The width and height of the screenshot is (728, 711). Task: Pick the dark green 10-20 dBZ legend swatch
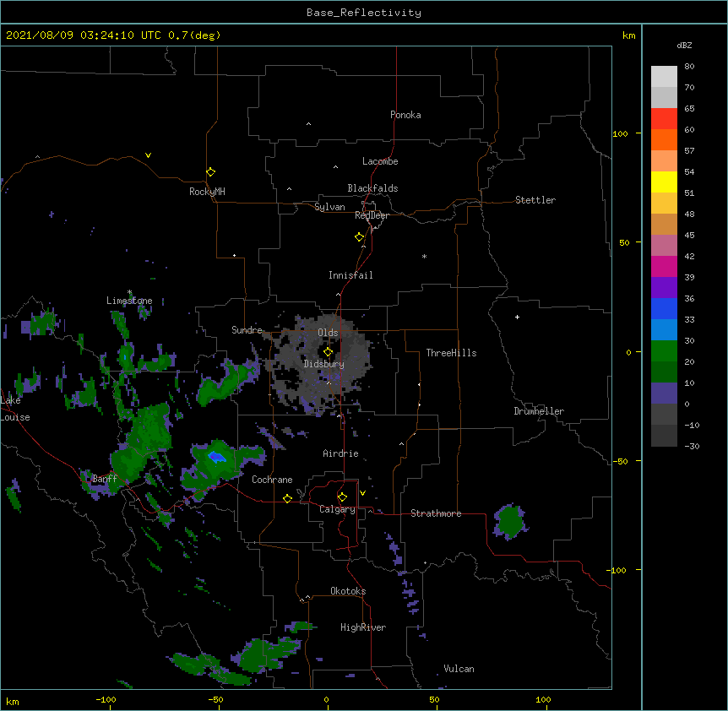[x=664, y=372]
